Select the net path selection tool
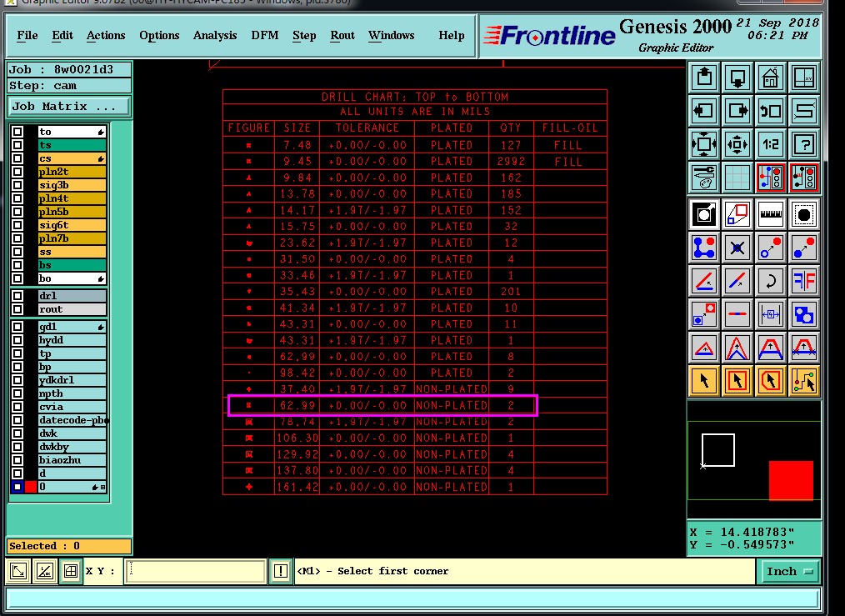 tap(804, 381)
